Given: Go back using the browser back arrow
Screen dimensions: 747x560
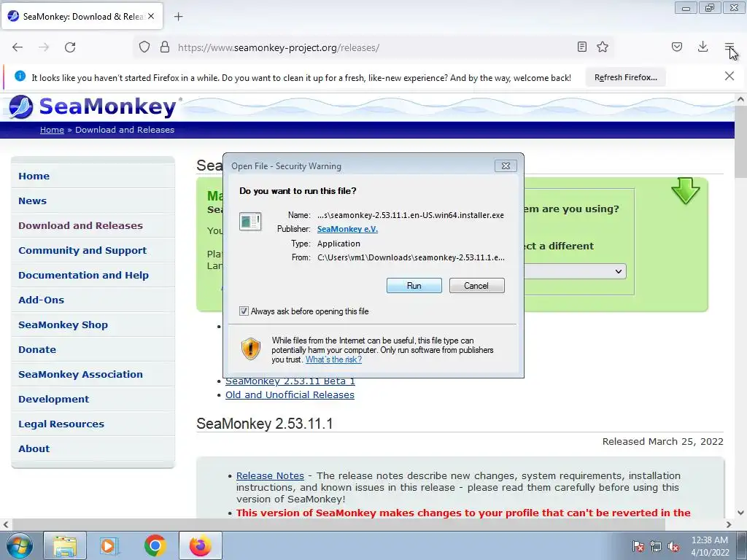Looking at the screenshot, I should coord(18,47).
